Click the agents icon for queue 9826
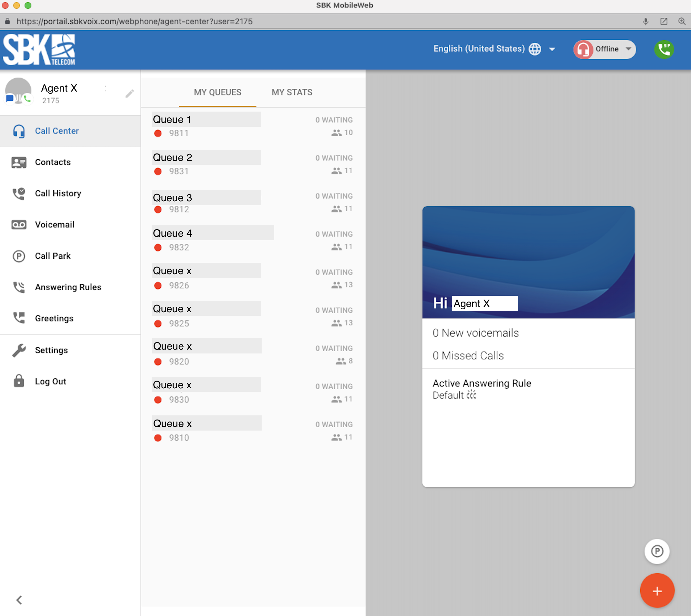Viewport: 691px width, 616px height. click(x=336, y=285)
